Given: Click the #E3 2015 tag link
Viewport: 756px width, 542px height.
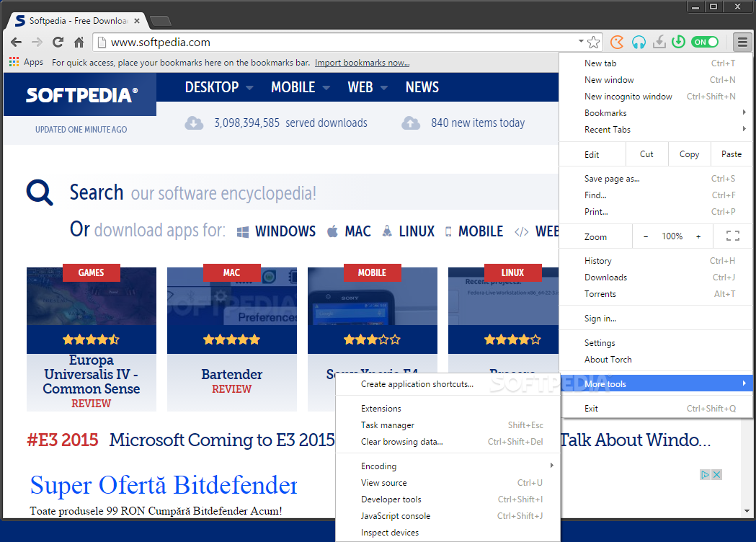Looking at the screenshot, I should click(x=63, y=440).
